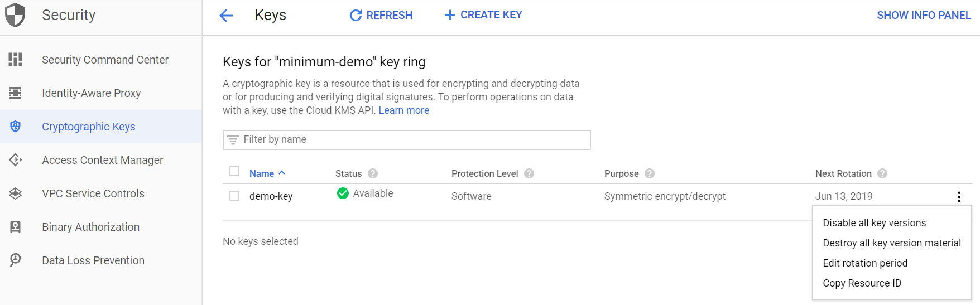Click the No keys selected text
Image resolution: width=980 pixels, height=305 pixels.
point(261,241)
